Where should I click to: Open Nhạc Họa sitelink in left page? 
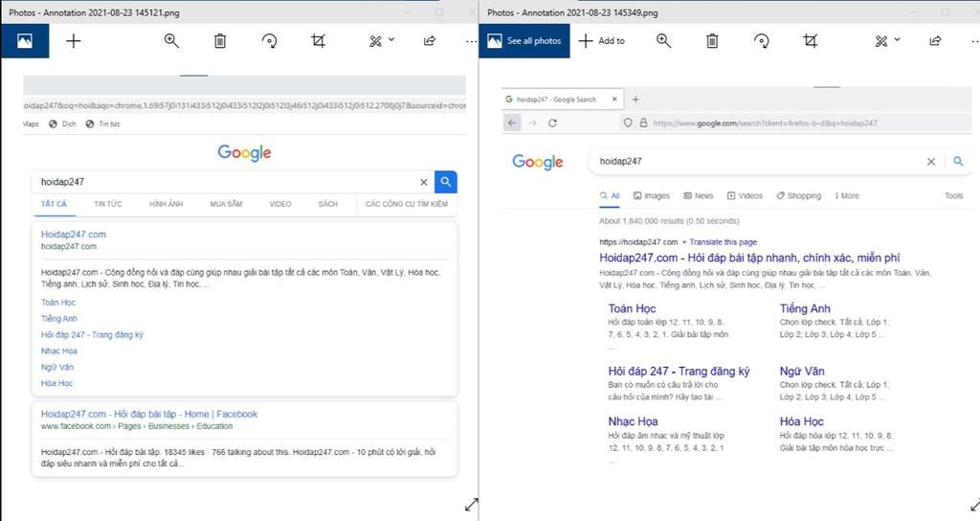[x=59, y=351]
